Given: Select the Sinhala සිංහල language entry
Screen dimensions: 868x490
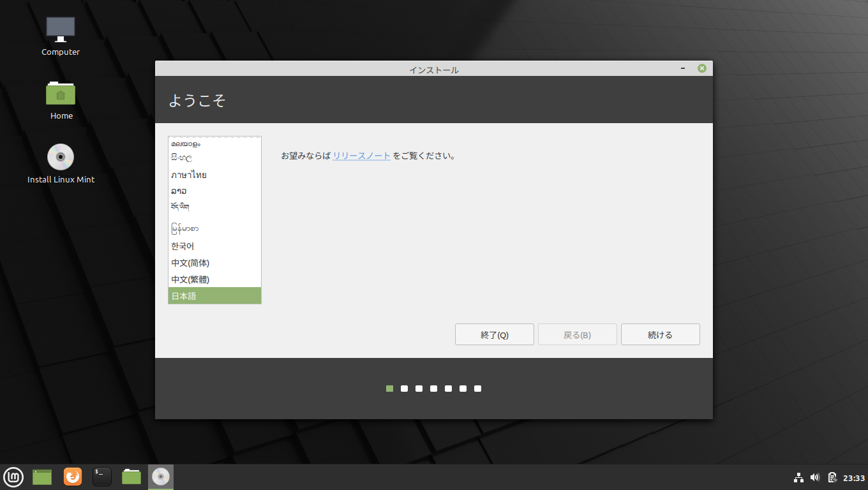Looking at the screenshot, I should 214,158.
